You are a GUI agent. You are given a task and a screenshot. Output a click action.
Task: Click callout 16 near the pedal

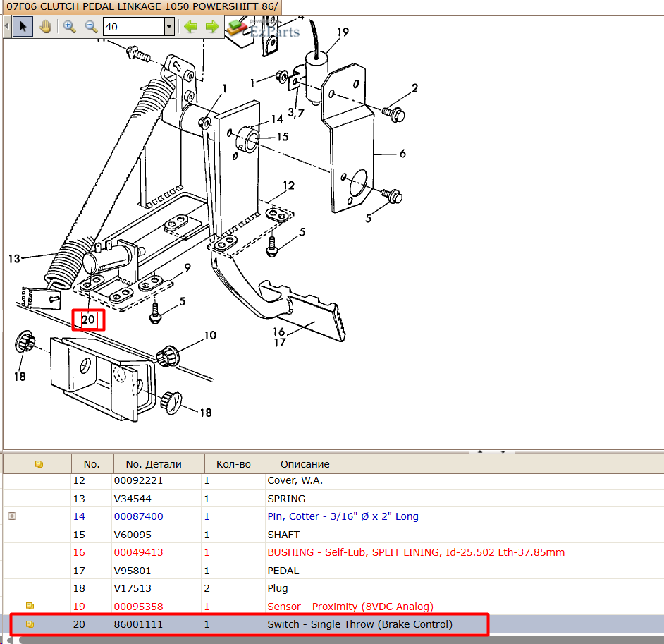click(279, 332)
